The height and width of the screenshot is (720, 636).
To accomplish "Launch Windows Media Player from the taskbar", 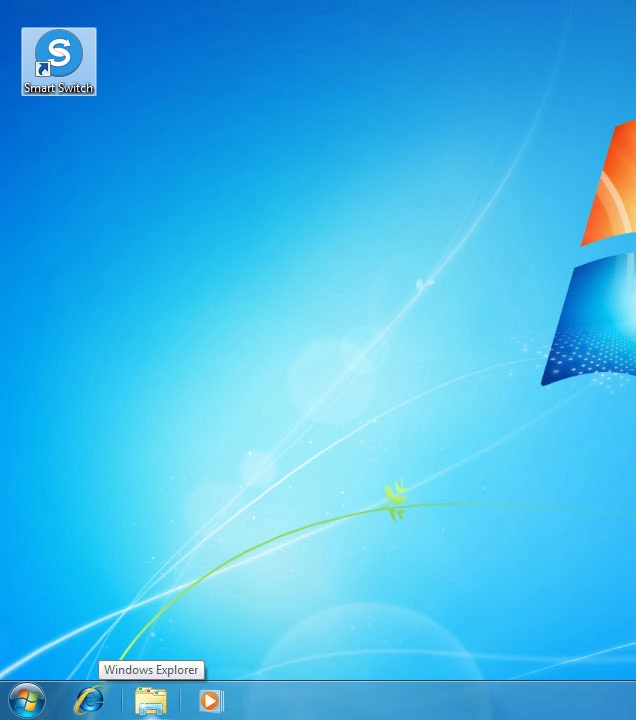I will [x=210, y=700].
